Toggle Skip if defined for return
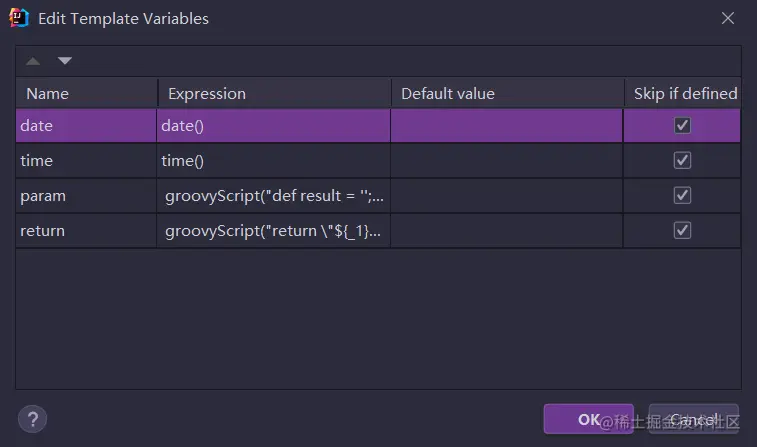This screenshot has width=757, height=447. click(683, 231)
